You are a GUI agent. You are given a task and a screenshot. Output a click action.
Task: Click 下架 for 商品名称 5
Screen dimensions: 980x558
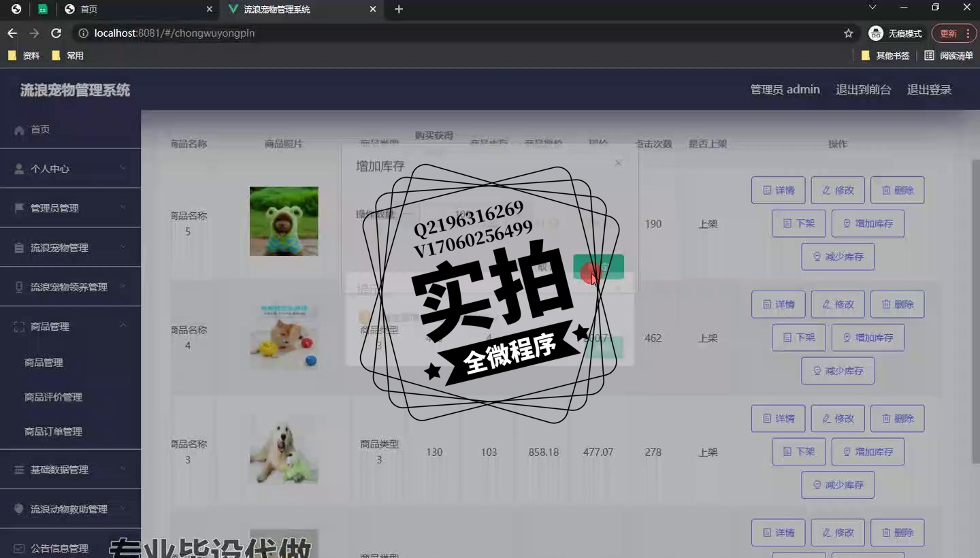tap(799, 223)
